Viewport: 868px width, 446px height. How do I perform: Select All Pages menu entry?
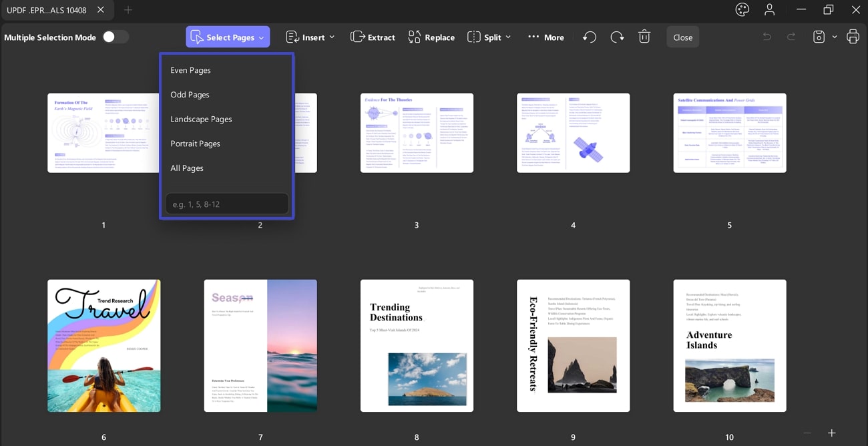pos(187,168)
